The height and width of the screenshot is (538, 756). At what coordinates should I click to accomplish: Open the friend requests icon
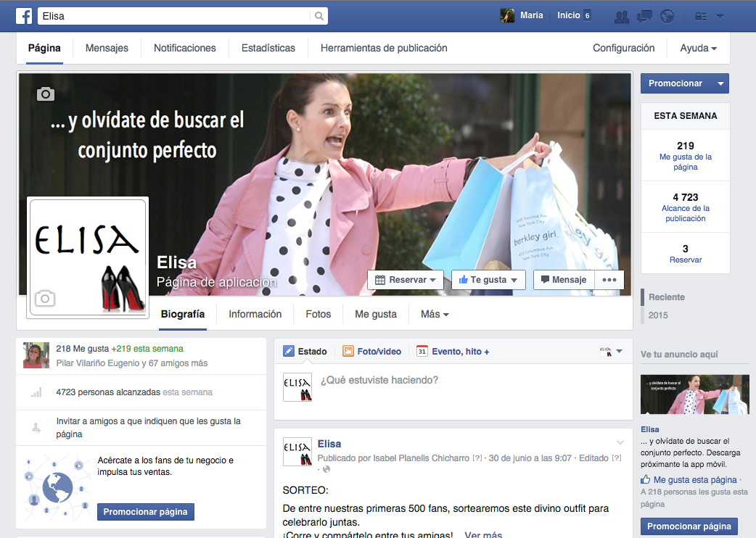click(622, 17)
